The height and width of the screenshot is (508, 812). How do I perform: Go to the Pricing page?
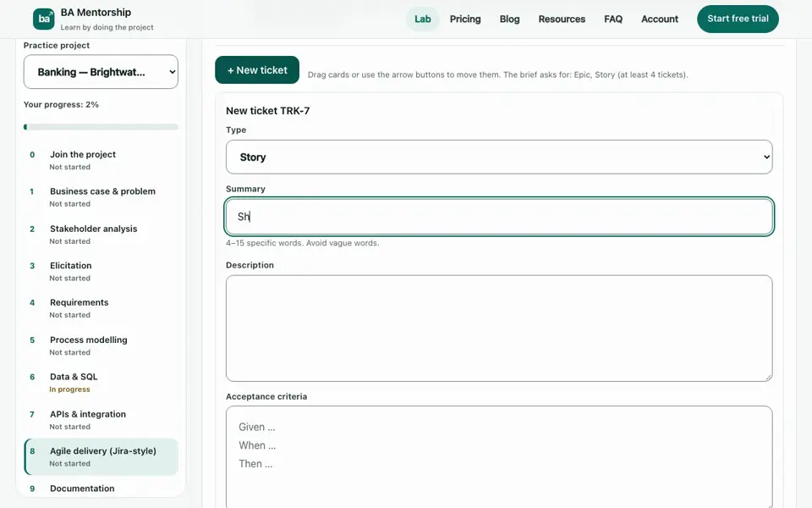tap(465, 19)
